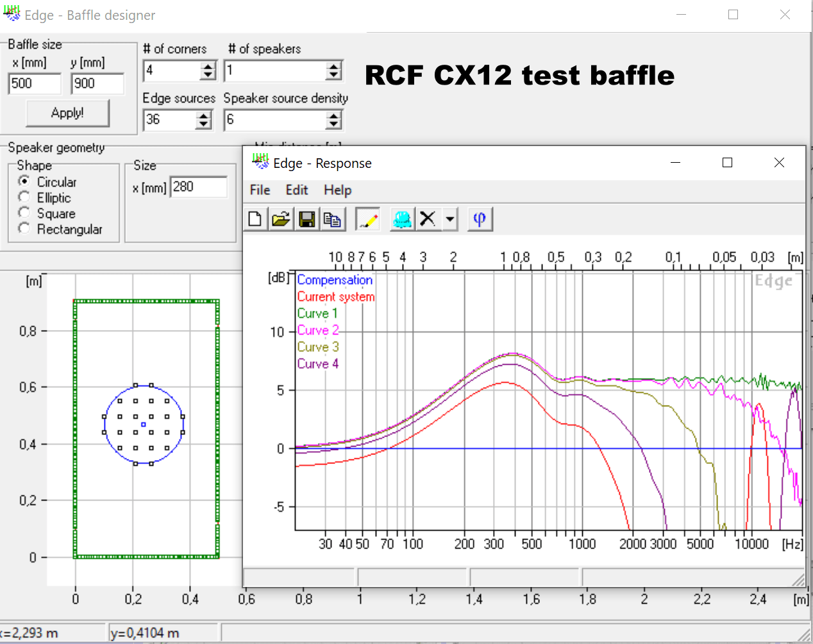Open the Edit menu in Response window
The height and width of the screenshot is (644, 813).
[x=297, y=190]
